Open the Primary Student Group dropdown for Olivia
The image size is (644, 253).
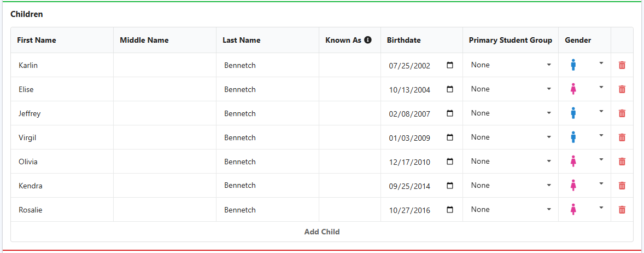point(511,161)
